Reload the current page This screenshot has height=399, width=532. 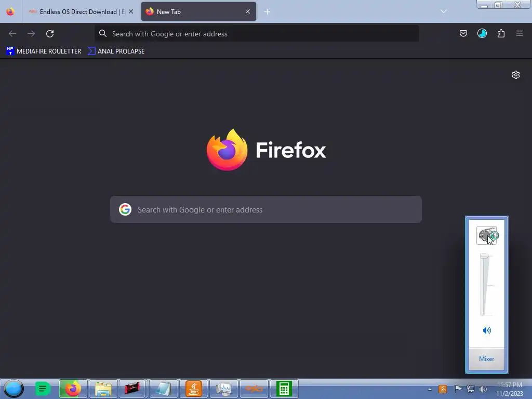click(50, 34)
